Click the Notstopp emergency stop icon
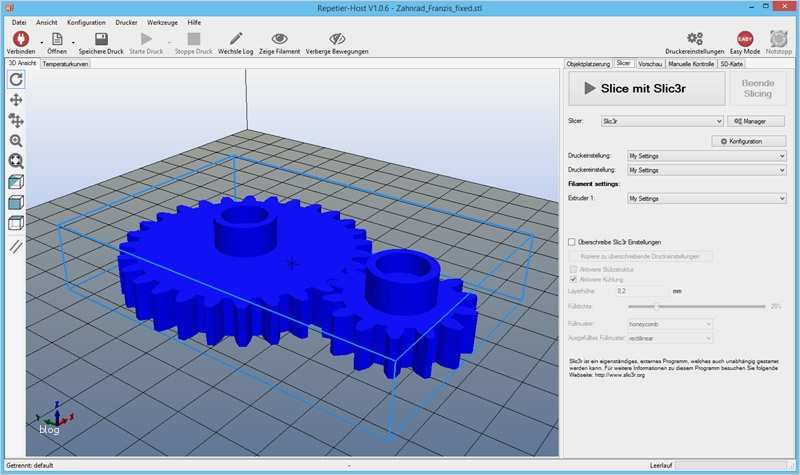Screen dimensions: 800x475 pos(779,38)
